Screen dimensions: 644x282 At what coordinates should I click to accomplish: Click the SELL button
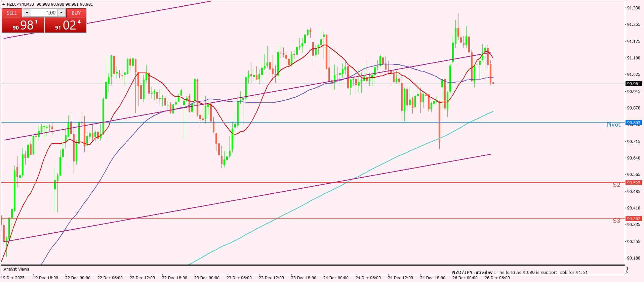point(12,13)
